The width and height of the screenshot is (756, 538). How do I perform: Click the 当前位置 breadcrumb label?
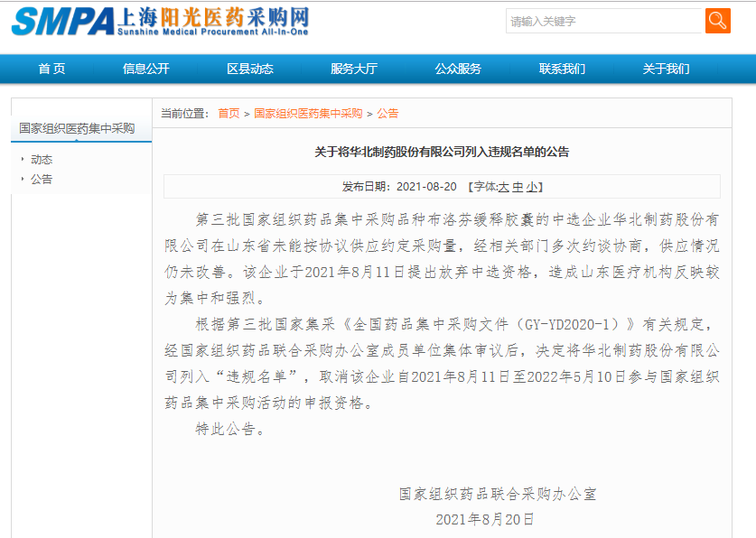point(184,113)
